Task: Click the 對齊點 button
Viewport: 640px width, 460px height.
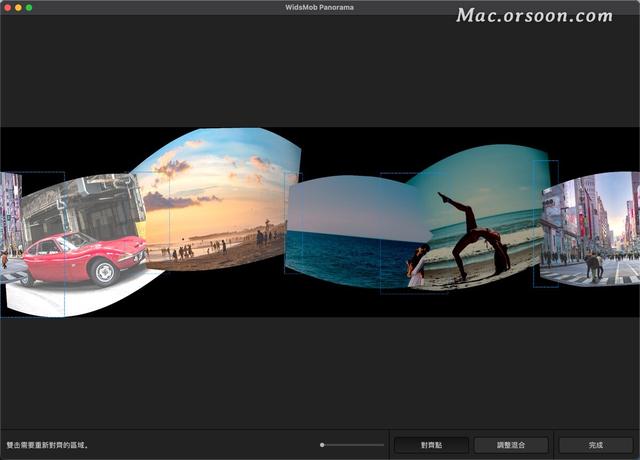Action: pos(431,444)
